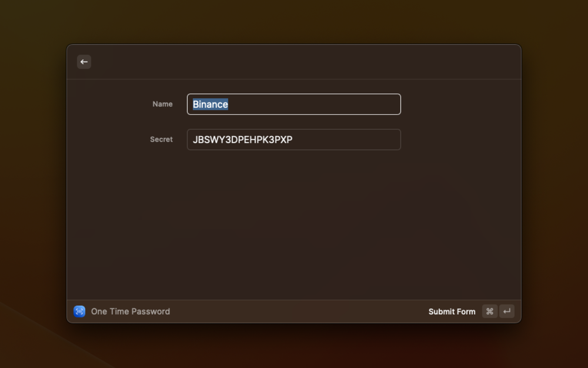Screen dimensions: 588x368
Task: Click on the JBSWY3DPEHPK3PXP secret text
Action: [x=242, y=140]
